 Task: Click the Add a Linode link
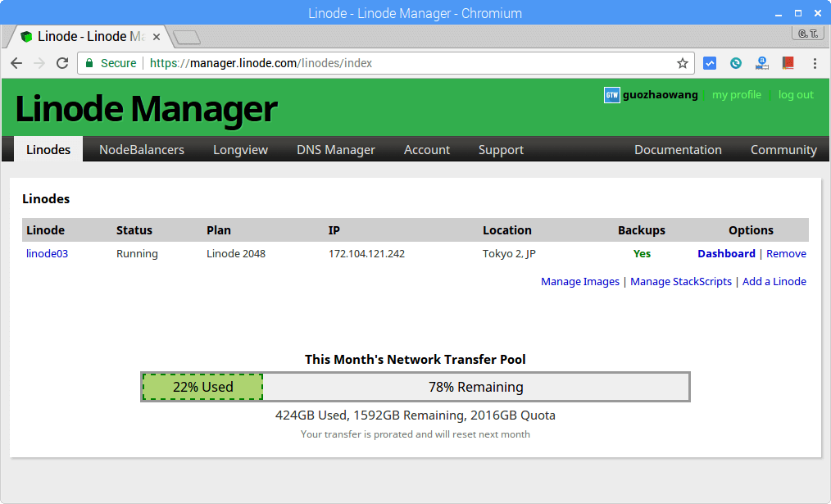pos(774,281)
